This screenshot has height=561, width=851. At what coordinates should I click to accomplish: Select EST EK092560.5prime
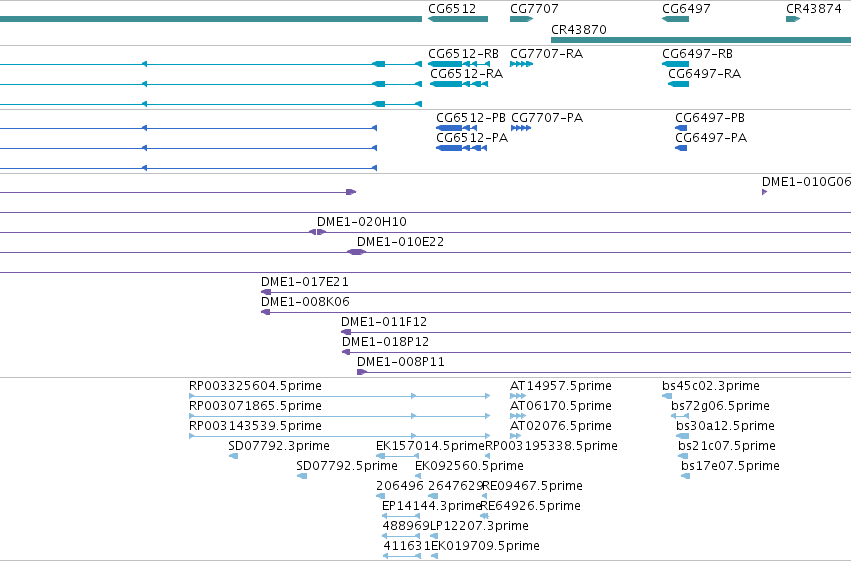(x=469, y=466)
